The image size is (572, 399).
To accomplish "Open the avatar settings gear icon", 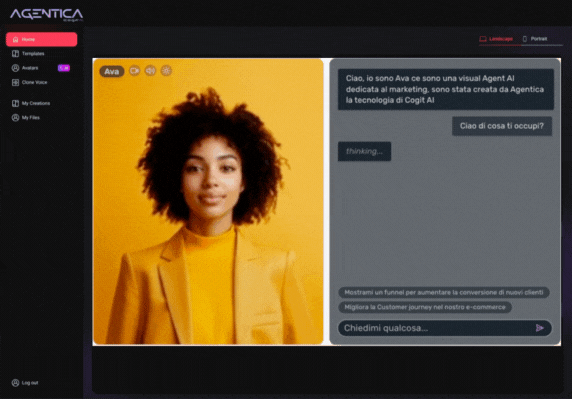I will tap(166, 71).
